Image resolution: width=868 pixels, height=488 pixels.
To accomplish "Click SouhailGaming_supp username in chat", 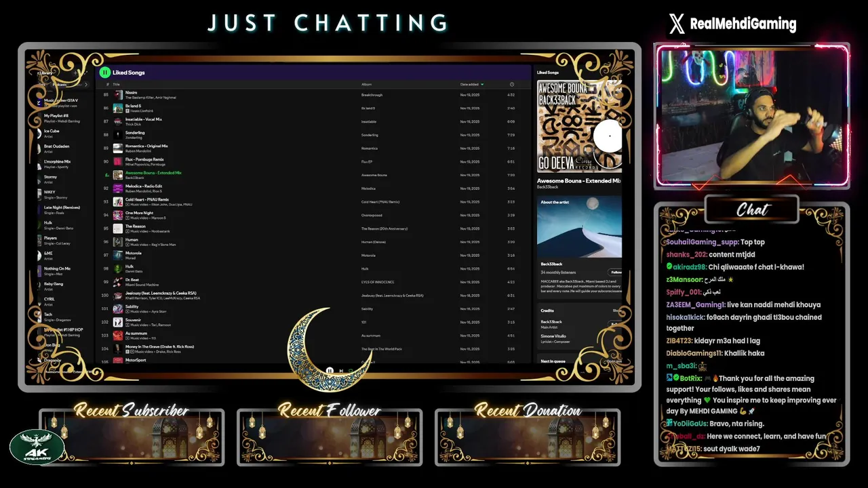I will point(702,242).
